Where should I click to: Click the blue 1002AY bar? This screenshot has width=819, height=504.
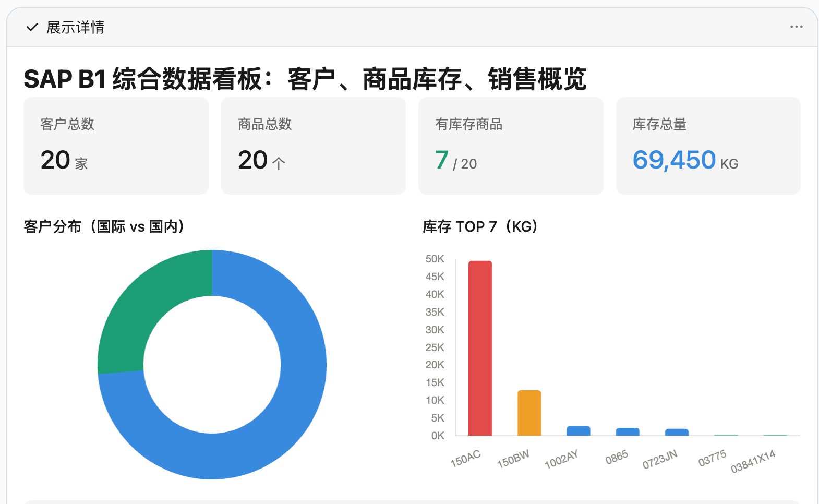tap(578, 431)
